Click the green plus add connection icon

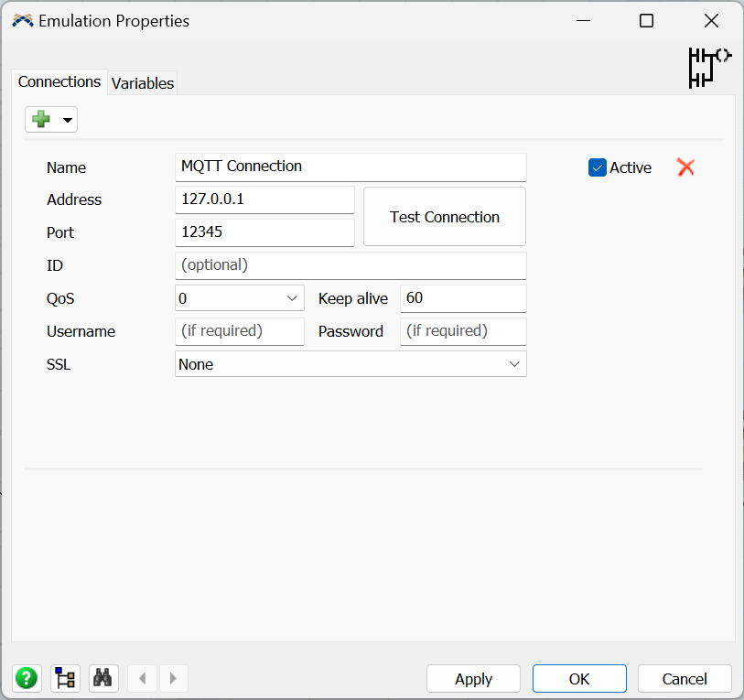(41, 119)
